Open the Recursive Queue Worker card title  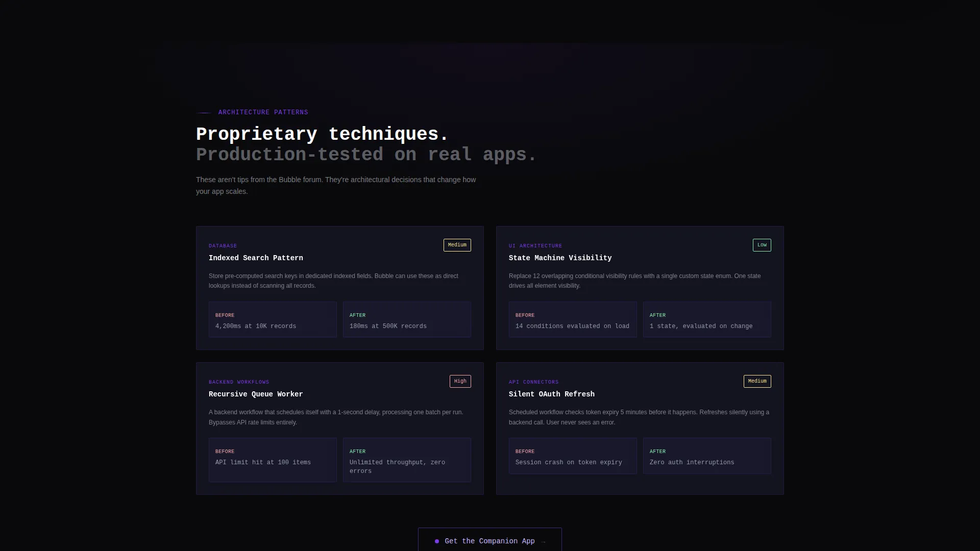point(256,394)
